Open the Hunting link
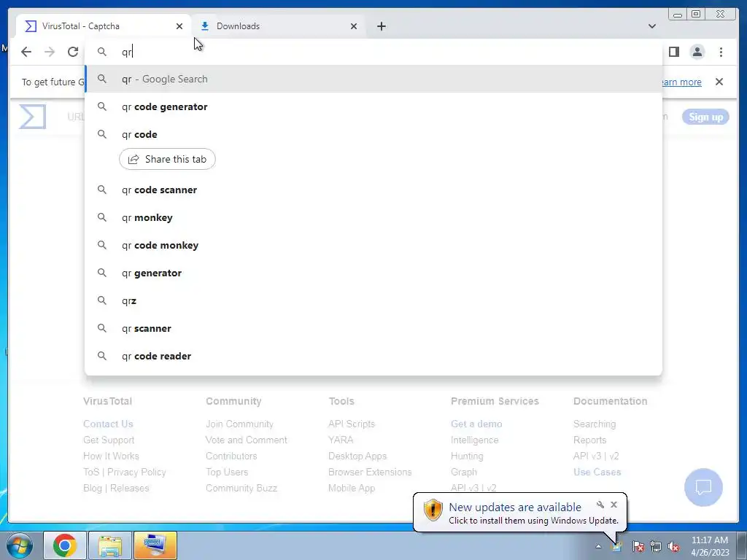 467,456
